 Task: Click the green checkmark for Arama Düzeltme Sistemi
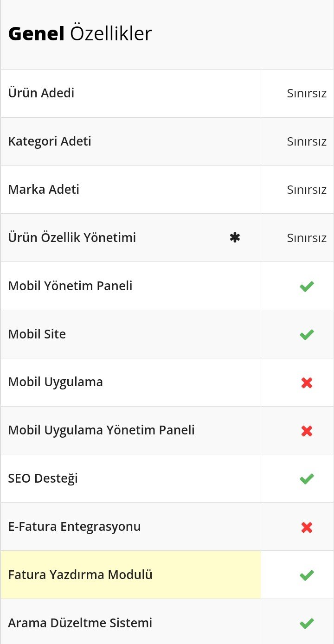pos(307,624)
